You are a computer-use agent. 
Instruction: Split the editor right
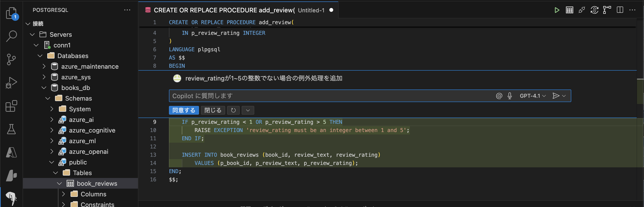(x=620, y=10)
